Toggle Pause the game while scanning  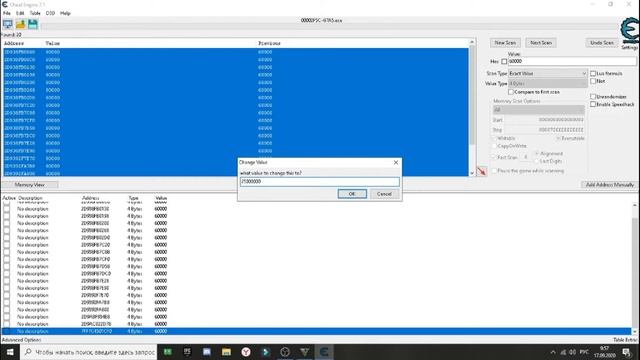494,171
